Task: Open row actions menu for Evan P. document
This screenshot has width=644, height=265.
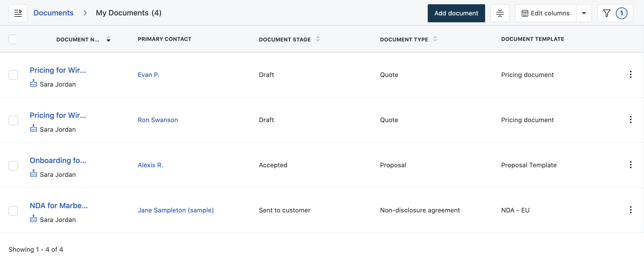Action: tap(630, 75)
